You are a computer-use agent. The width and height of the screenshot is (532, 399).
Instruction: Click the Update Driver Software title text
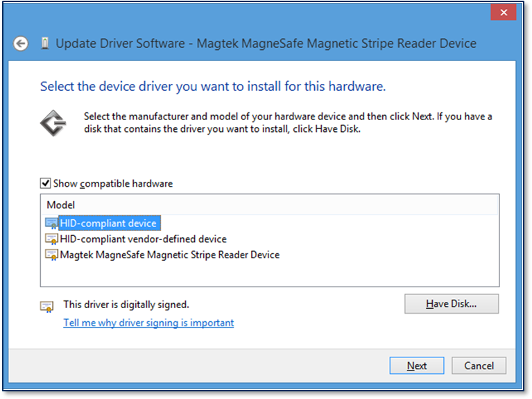pos(266,44)
